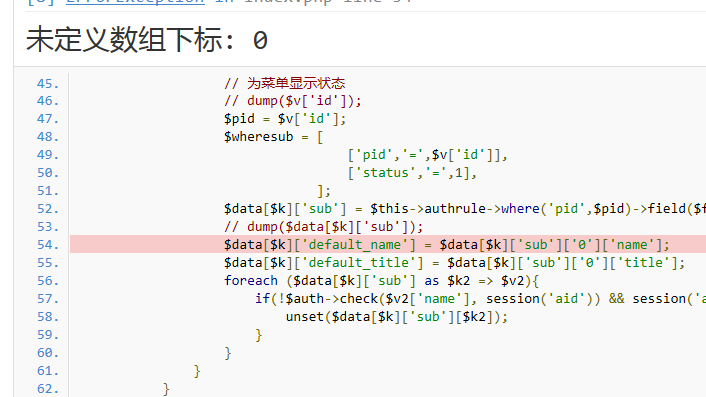706x397 pixels.
Task: Select line number 60
Action: click(x=48, y=353)
